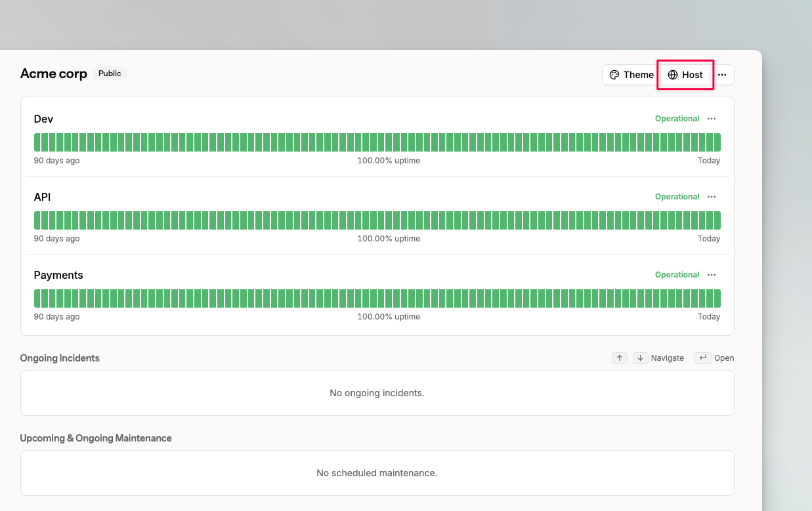Click the palette icon in Theme button
Image resolution: width=812 pixels, height=511 pixels.
click(x=614, y=75)
